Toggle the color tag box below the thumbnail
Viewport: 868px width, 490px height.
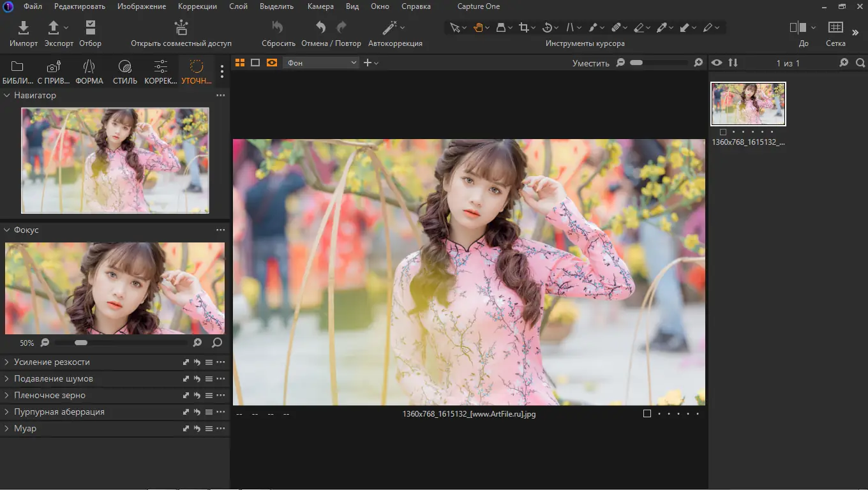(x=722, y=132)
